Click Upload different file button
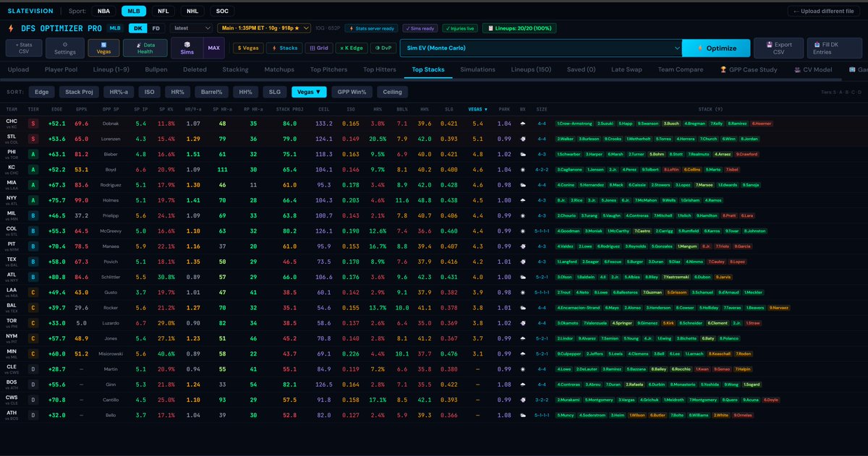The width and height of the screenshot is (868, 456). [x=824, y=11]
